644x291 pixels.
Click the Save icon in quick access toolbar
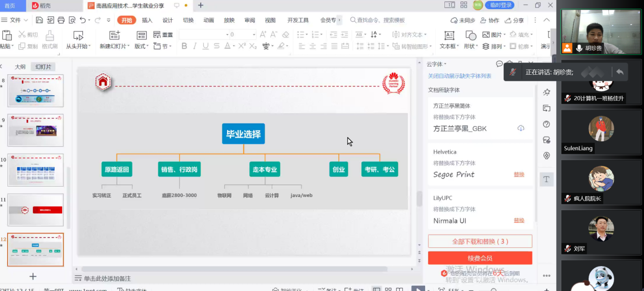39,20
